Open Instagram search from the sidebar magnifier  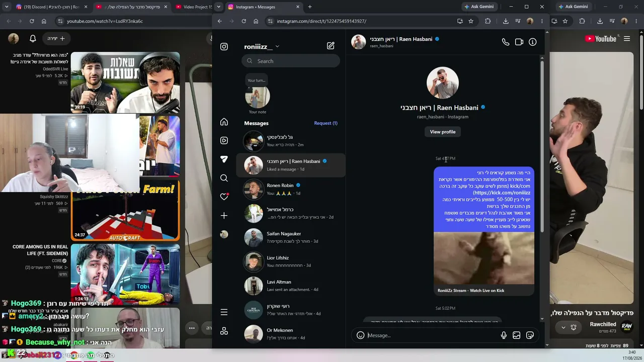224,178
